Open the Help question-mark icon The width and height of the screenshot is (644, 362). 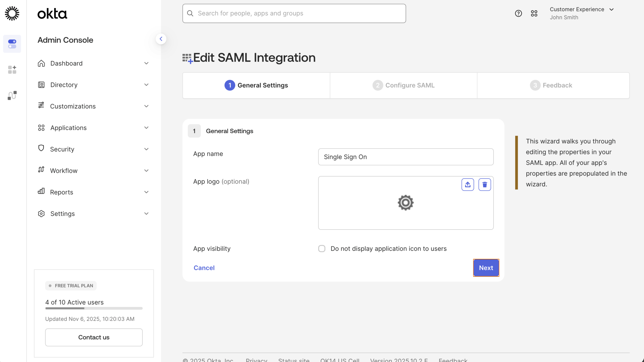518,13
